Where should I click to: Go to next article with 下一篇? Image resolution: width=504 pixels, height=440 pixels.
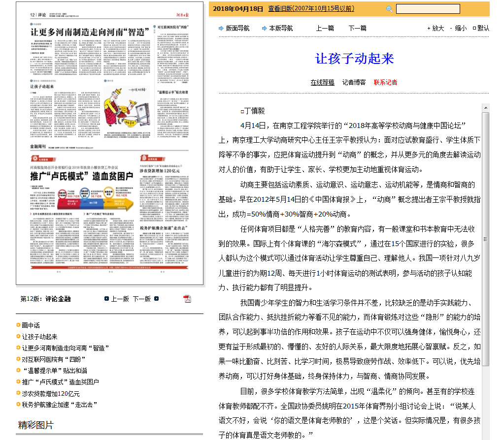(357, 28)
